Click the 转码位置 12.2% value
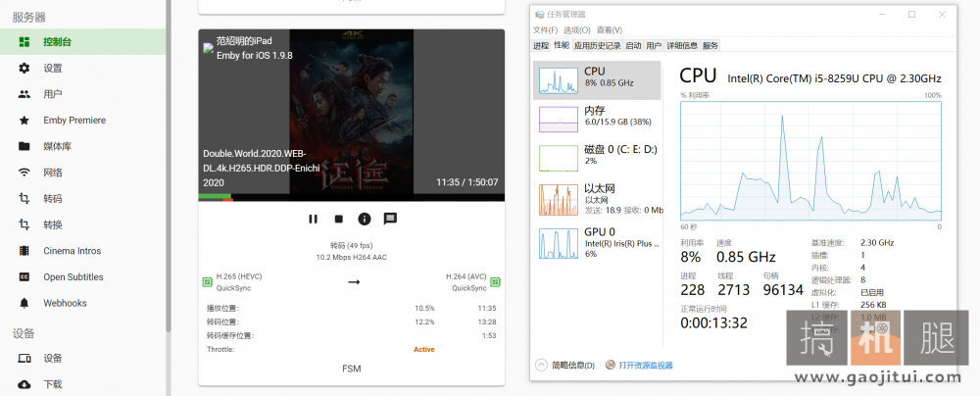 tap(424, 322)
